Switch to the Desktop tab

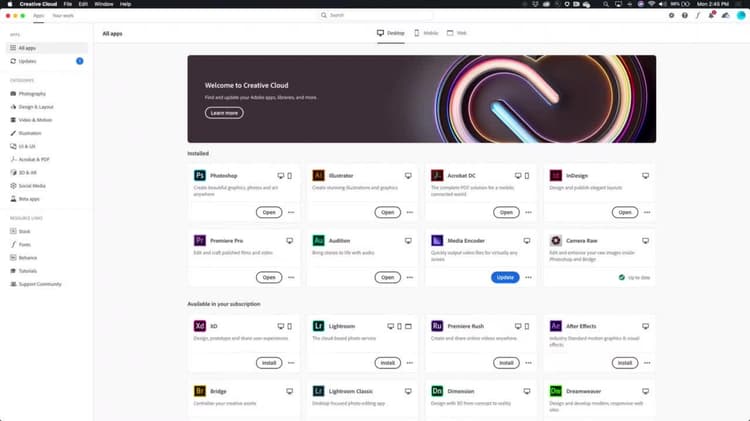(391, 33)
